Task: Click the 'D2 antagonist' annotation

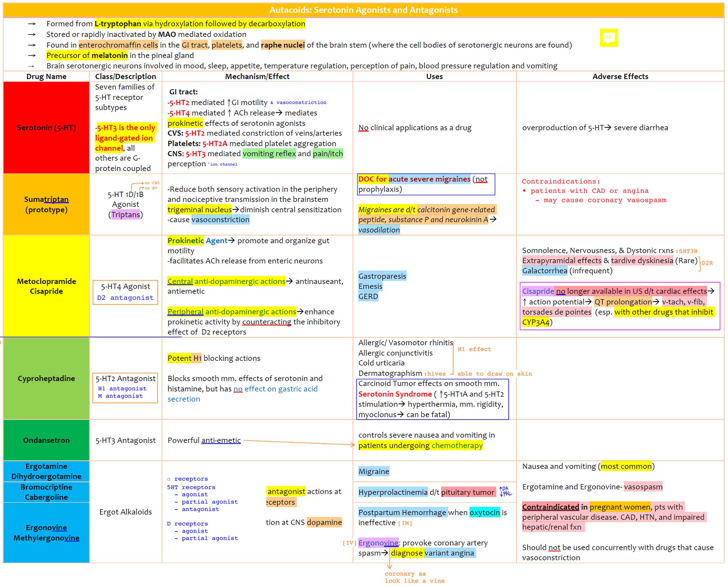Action: click(125, 298)
